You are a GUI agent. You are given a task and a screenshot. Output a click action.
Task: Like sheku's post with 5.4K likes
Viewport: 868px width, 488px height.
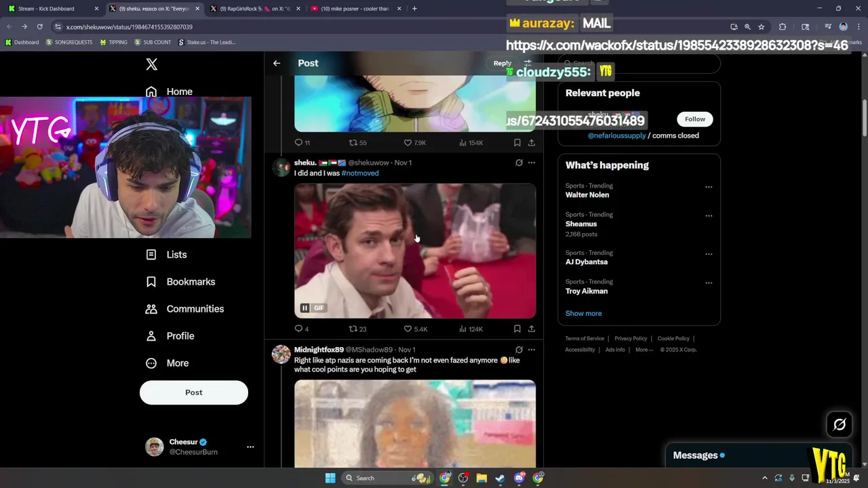(x=415, y=329)
